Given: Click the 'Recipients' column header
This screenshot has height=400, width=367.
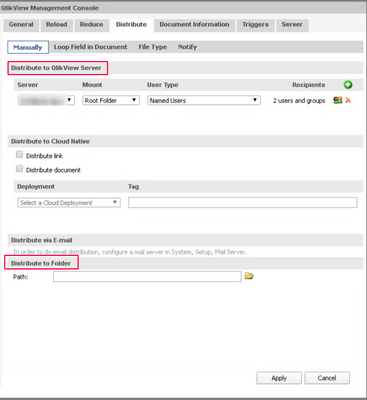Looking at the screenshot, I should click(308, 85).
